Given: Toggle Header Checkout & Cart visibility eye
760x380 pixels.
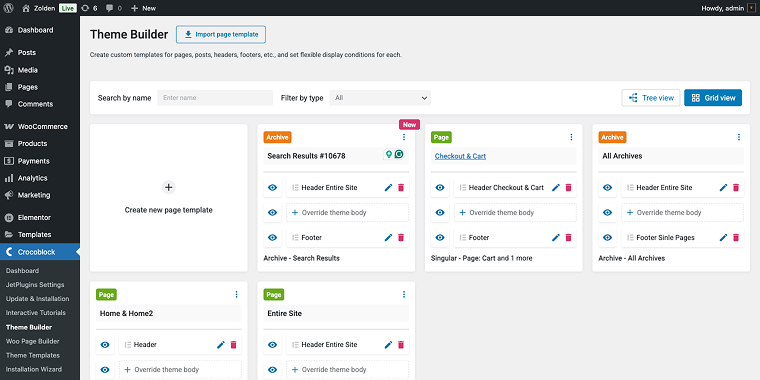Looking at the screenshot, I should (x=440, y=188).
